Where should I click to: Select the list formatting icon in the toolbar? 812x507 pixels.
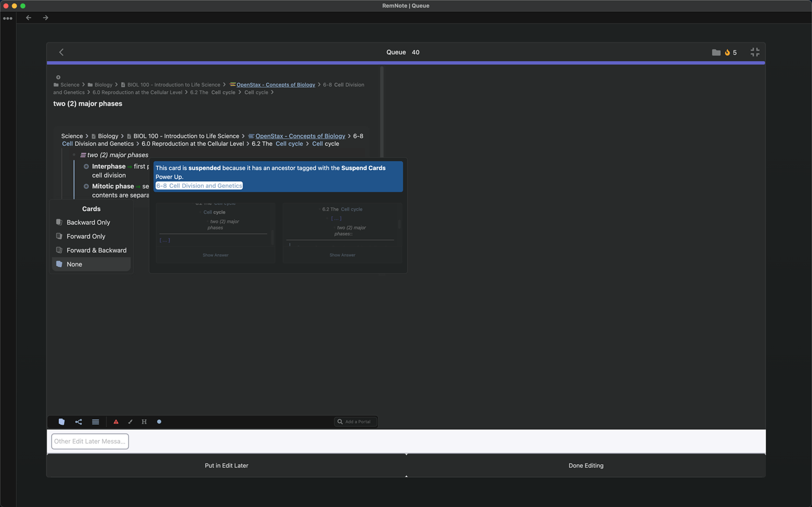[x=95, y=422]
